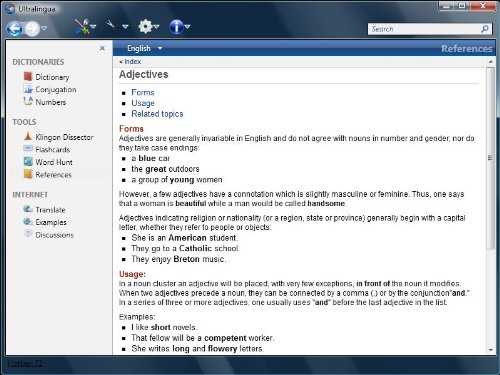
Task: Expand dropdown beside the gear icon
Action: (156, 26)
